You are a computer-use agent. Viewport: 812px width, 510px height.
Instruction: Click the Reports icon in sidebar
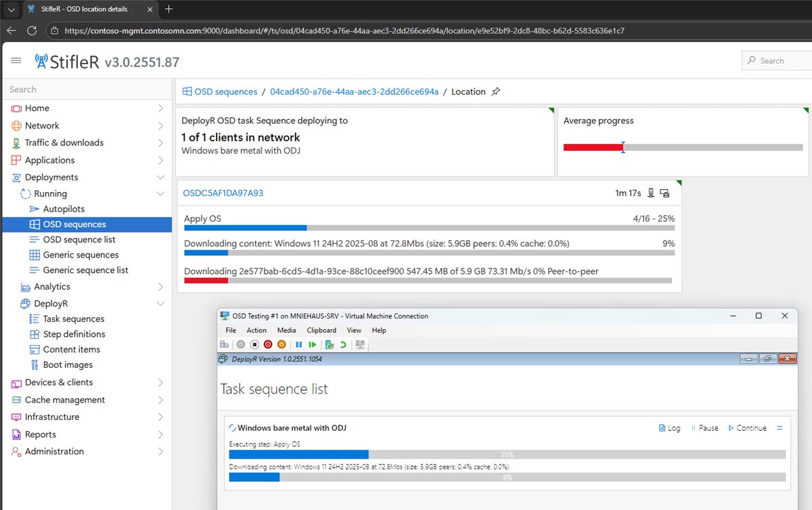coord(16,434)
